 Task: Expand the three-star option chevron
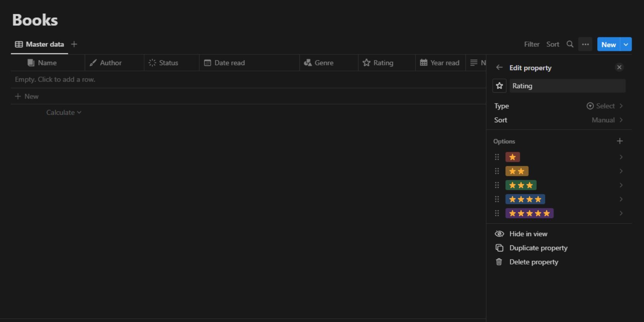621,185
